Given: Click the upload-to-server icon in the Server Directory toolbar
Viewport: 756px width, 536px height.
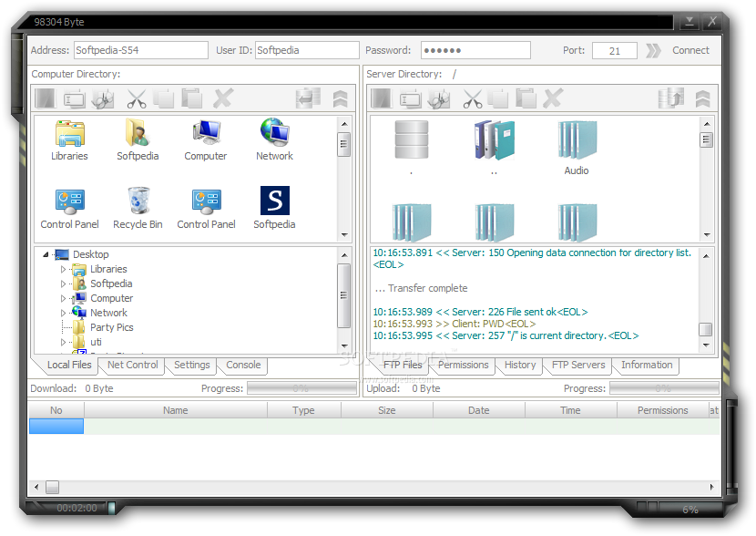Looking at the screenshot, I should [x=671, y=98].
